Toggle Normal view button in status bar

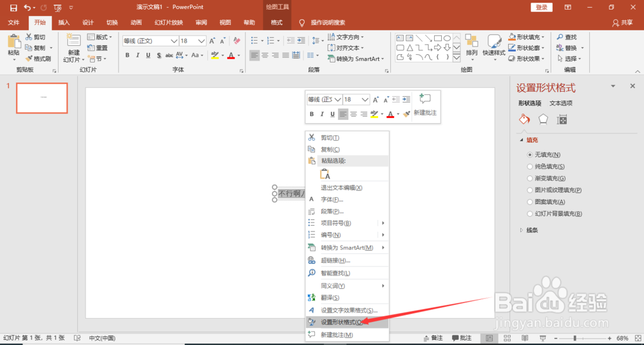click(489, 338)
